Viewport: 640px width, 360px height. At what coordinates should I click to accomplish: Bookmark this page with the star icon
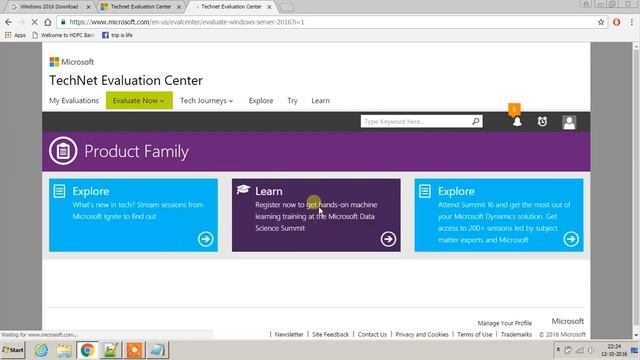click(601, 22)
